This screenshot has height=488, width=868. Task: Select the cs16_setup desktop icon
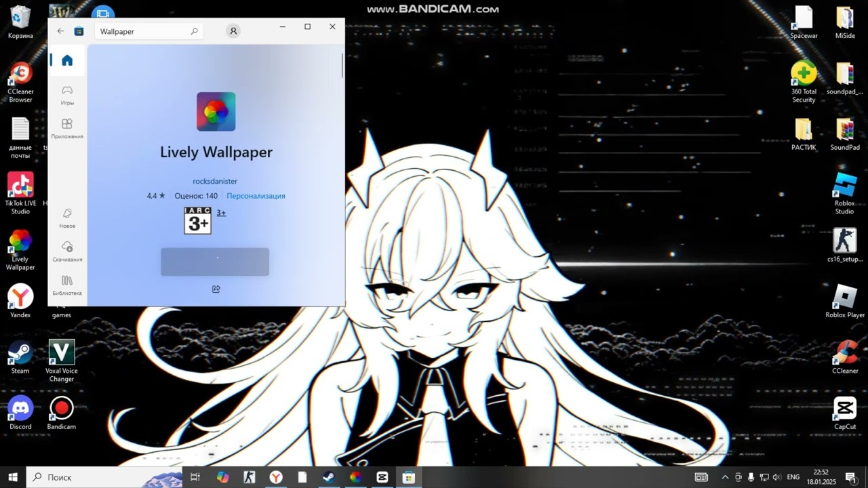(845, 246)
